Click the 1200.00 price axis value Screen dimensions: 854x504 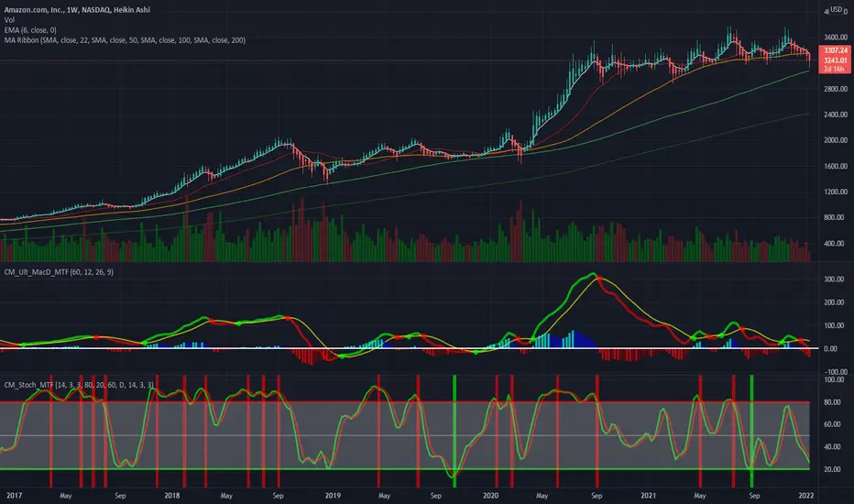(x=836, y=192)
